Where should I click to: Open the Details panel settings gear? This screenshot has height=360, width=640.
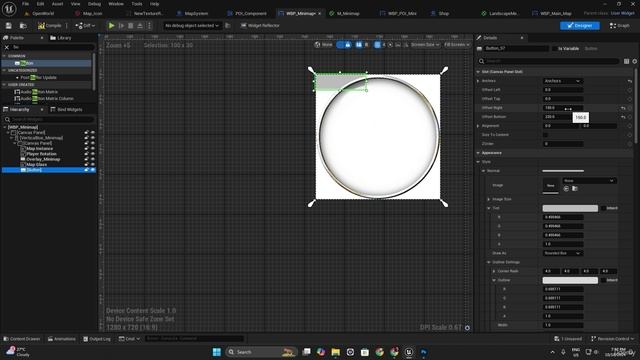coord(634,61)
